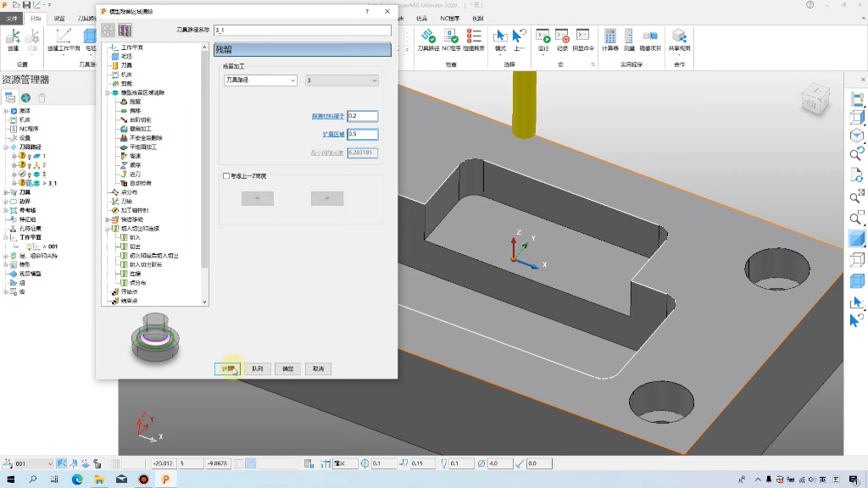Click the 扩展区域 input field showing 0.5
The height and width of the screenshot is (488, 868).
363,134
